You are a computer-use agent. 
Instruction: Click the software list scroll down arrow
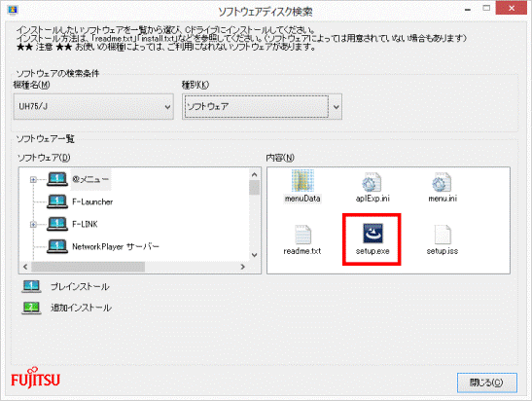(255, 255)
